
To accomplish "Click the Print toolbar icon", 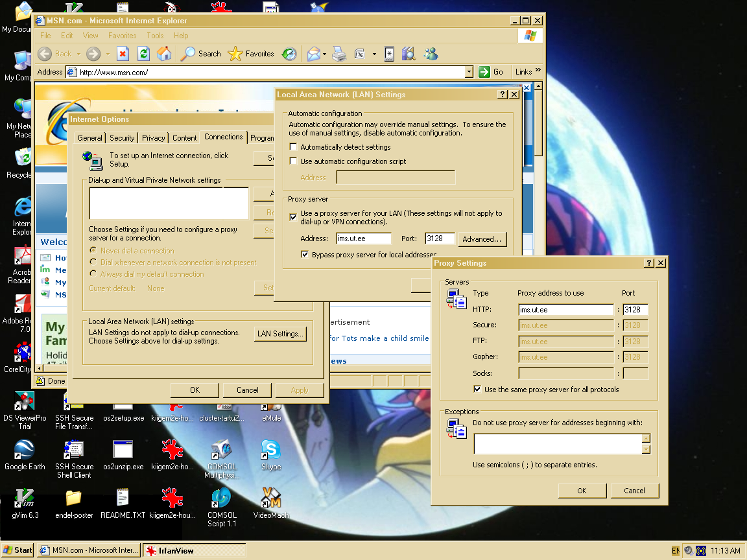I will pyautogui.click(x=339, y=54).
